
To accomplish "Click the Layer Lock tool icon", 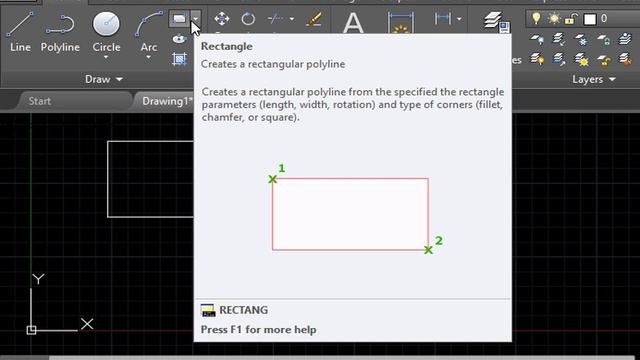I will click(603, 39).
